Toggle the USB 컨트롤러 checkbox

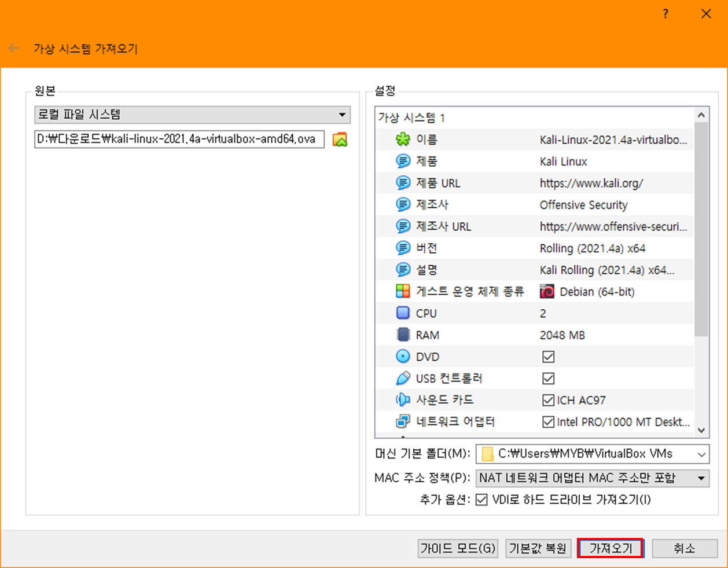tap(548, 378)
